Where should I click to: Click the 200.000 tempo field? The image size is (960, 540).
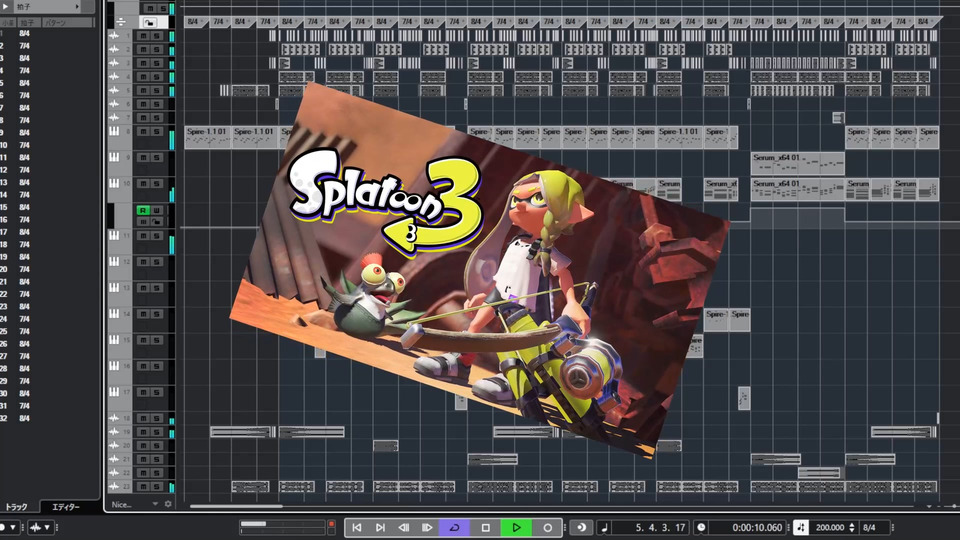(830, 527)
